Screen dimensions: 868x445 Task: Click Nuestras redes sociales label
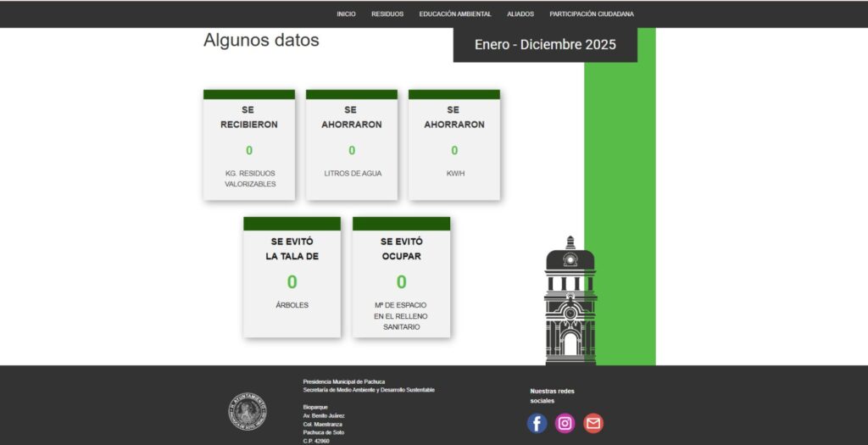coord(552,396)
